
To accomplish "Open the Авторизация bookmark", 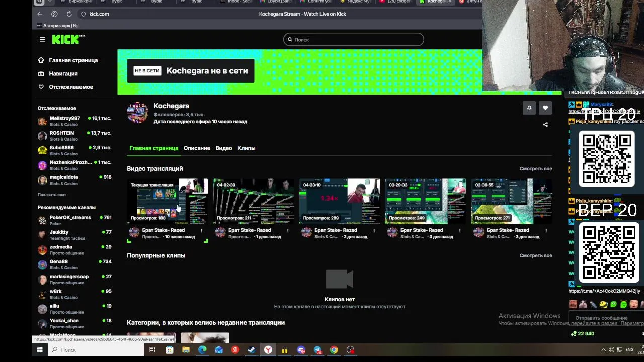I will tap(58, 26).
